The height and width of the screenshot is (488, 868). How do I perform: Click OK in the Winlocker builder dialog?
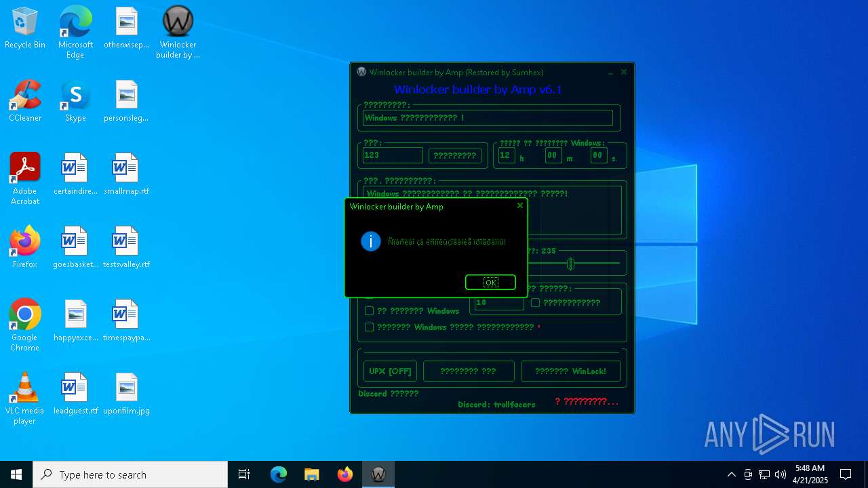(x=490, y=282)
